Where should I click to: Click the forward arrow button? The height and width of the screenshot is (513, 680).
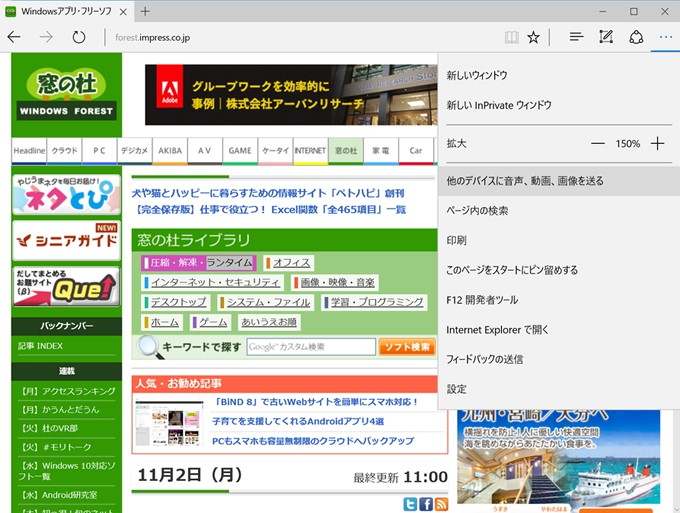pyautogui.click(x=46, y=37)
